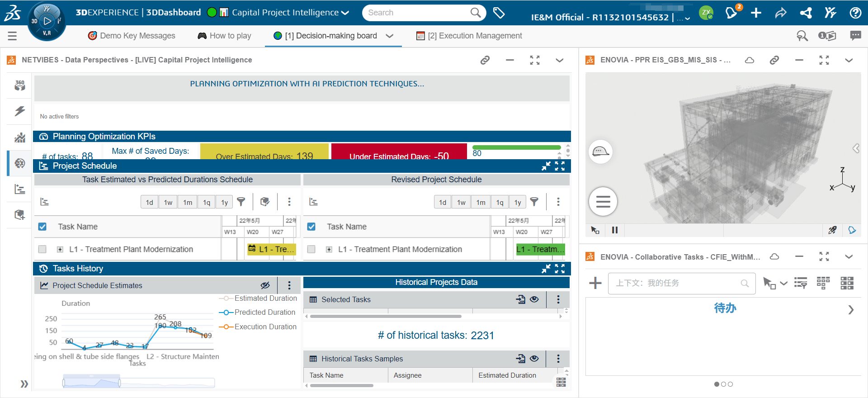Viewport: 868px width, 398px height.
Task: Click the lightning bolt sidebar icon
Action: 19,111
